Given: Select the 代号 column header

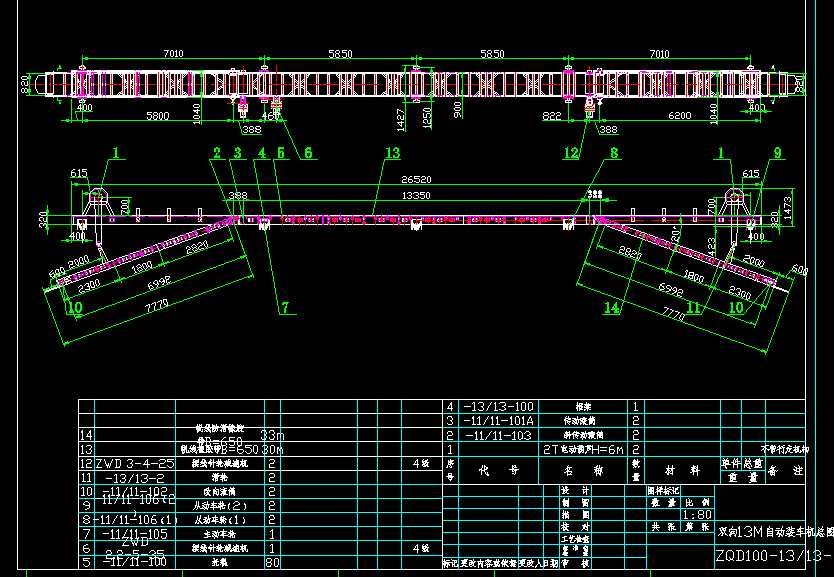Looking at the screenshot, I should (x=499, y=471).
